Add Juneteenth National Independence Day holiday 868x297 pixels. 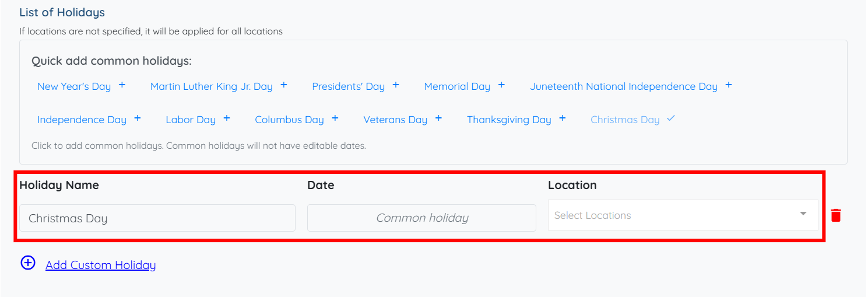(x=623, y=86)
